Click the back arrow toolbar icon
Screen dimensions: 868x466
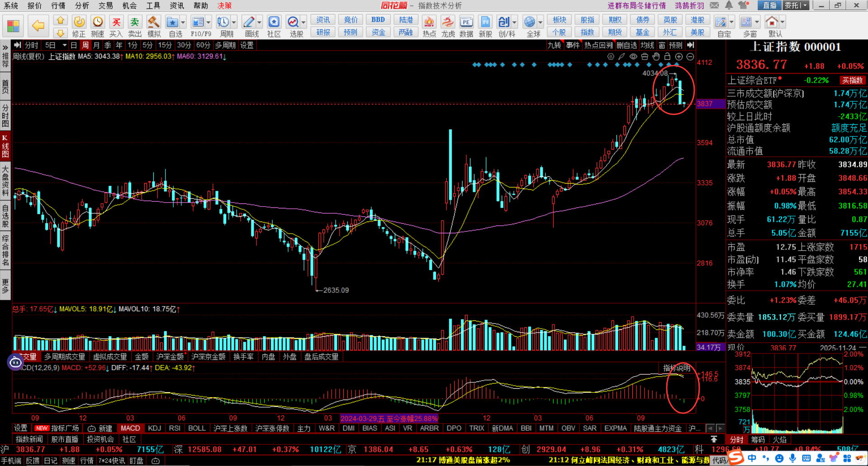tap(38, 25)
